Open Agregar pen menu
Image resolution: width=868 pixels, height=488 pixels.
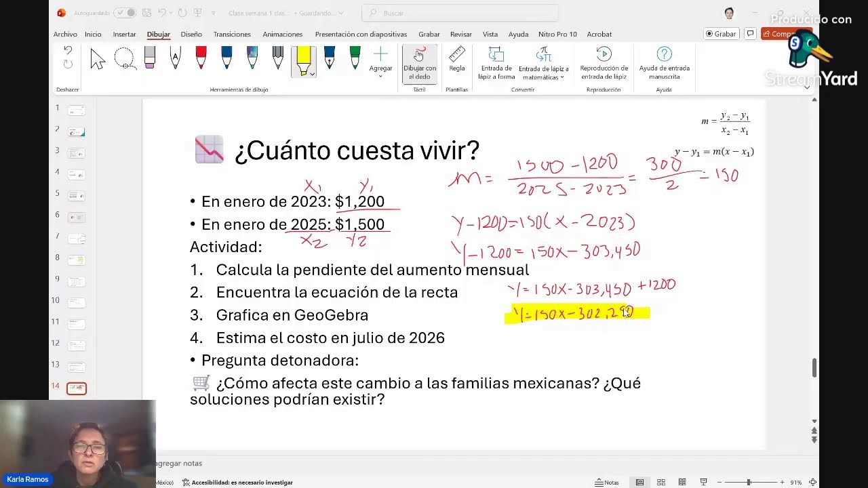tap(380, 62)
